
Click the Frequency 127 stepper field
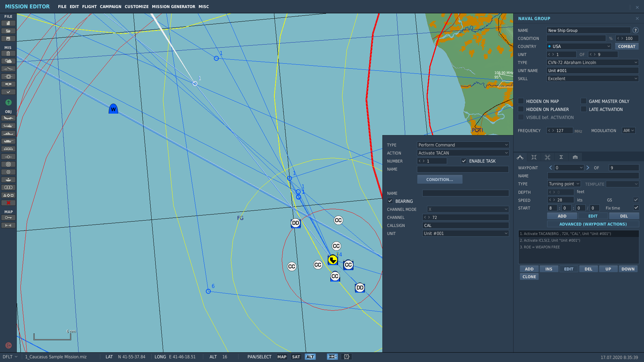pyautogui.click(x=560, y=131)
